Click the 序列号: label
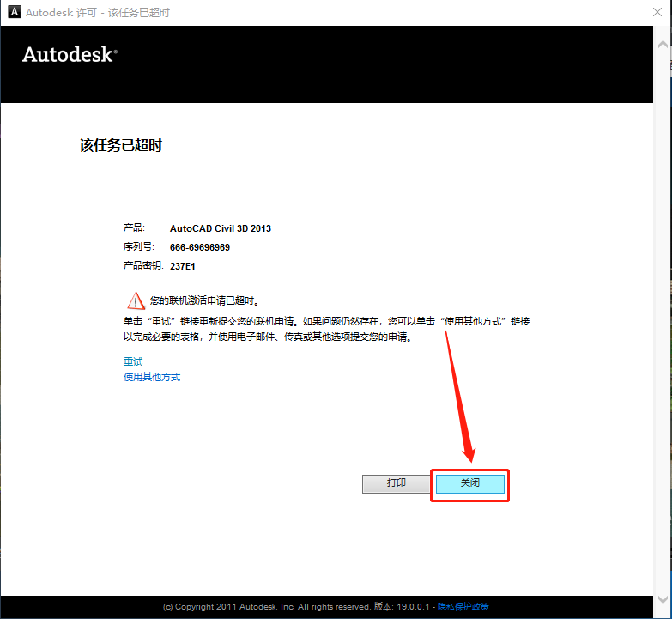The image size is (672, 619). [139, 247]
